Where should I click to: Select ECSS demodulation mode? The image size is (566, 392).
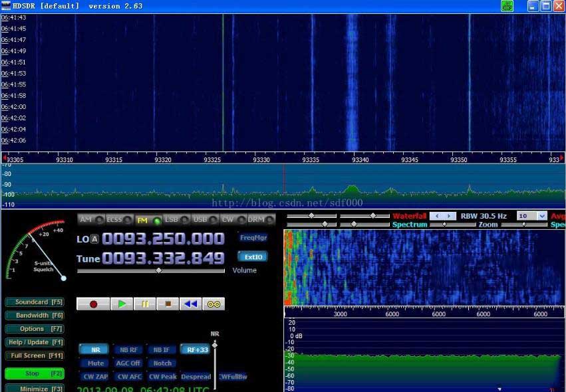[120, 220]
